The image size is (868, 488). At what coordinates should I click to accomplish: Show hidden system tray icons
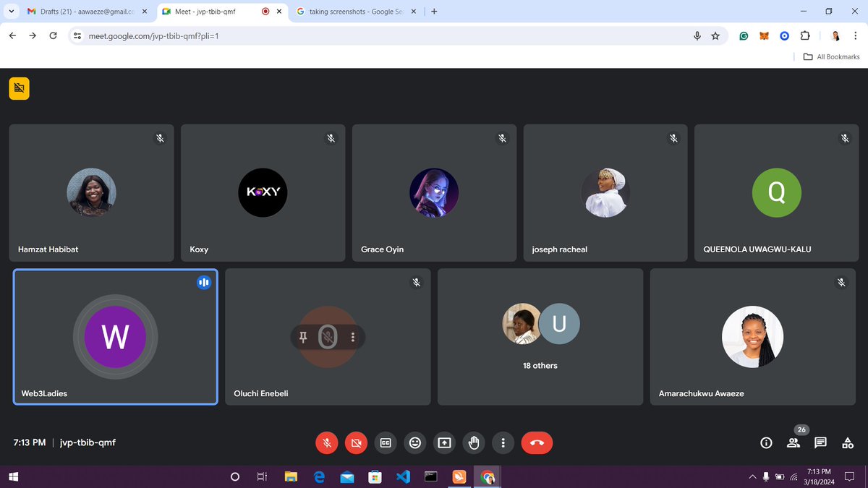tap(752, 477)
